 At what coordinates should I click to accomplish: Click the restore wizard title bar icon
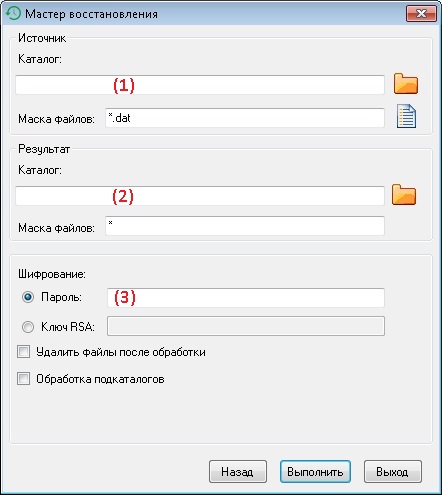click(13, 14)
